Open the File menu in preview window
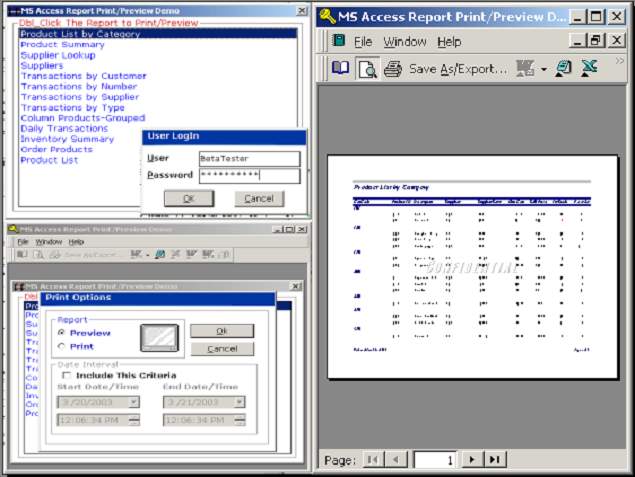Screen dimensions: 635x477 point(362,42)
